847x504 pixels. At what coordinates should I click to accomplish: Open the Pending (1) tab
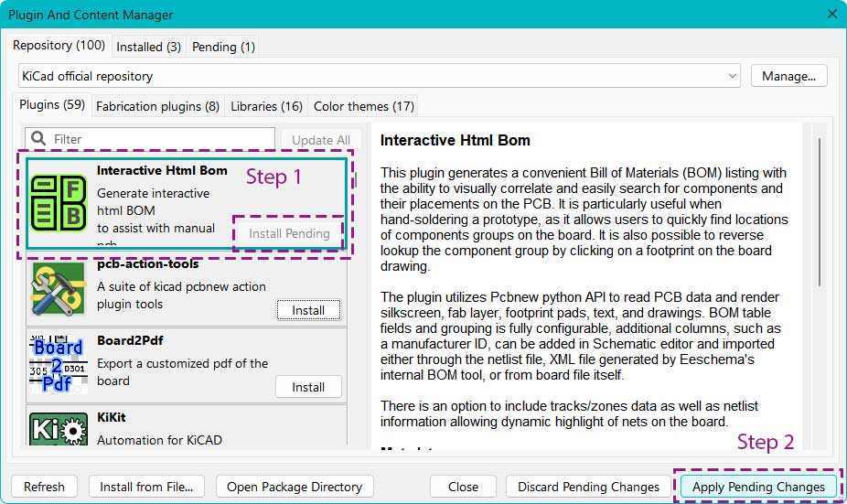pyautogui.click(x=223, y=47)
